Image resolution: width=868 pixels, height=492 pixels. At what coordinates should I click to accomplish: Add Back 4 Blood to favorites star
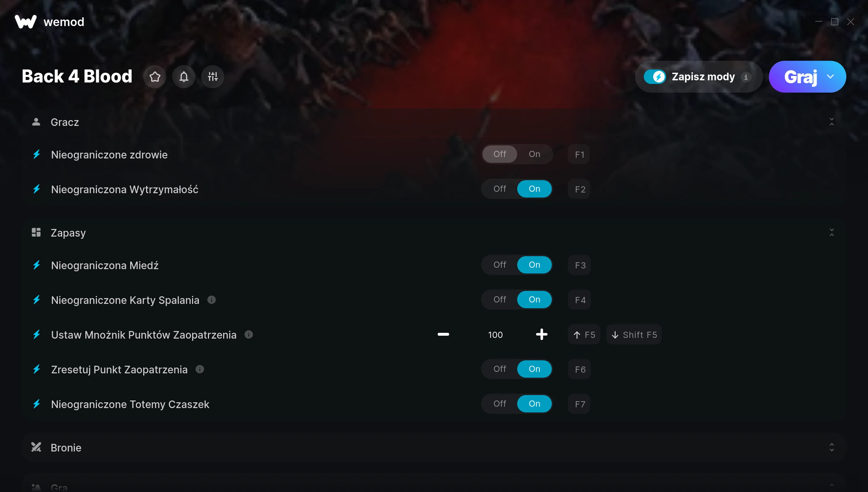point(155,77)
